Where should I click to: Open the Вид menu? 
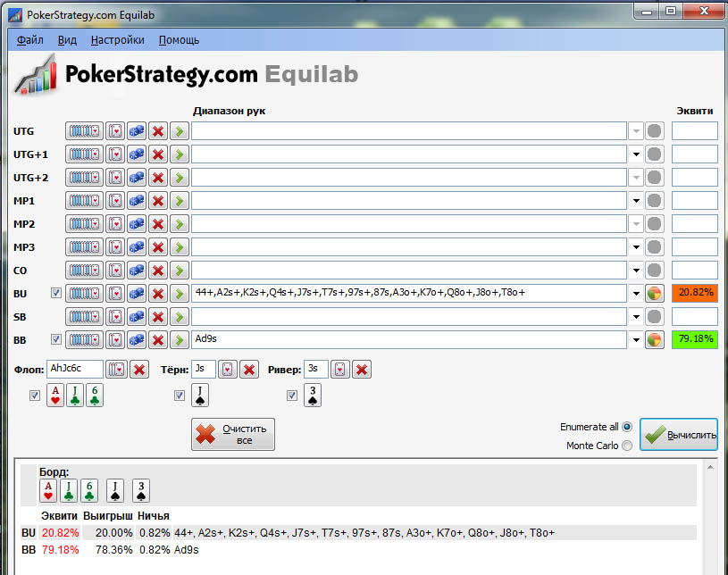click(x=67, y=40)
